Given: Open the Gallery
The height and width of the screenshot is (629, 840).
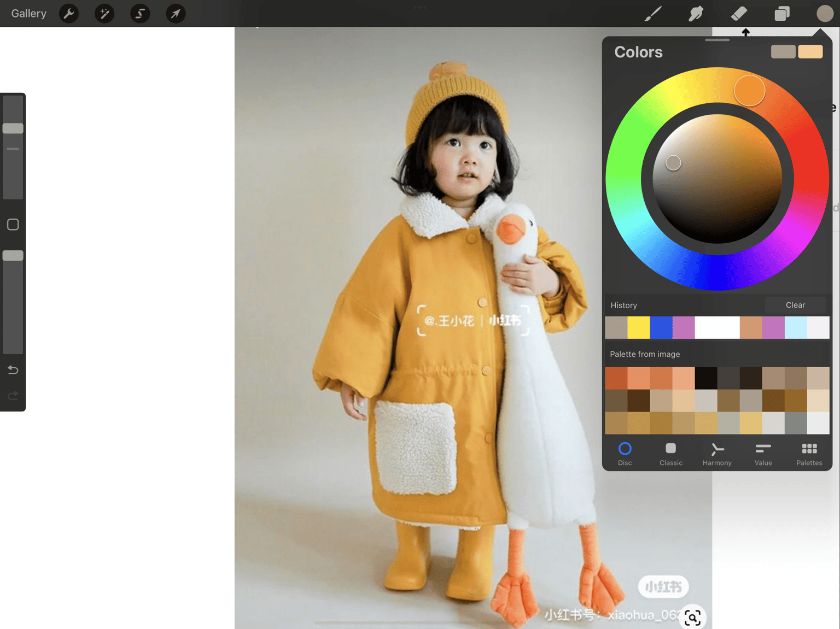Looking at the screenshot, I should [x=28, y=13].
